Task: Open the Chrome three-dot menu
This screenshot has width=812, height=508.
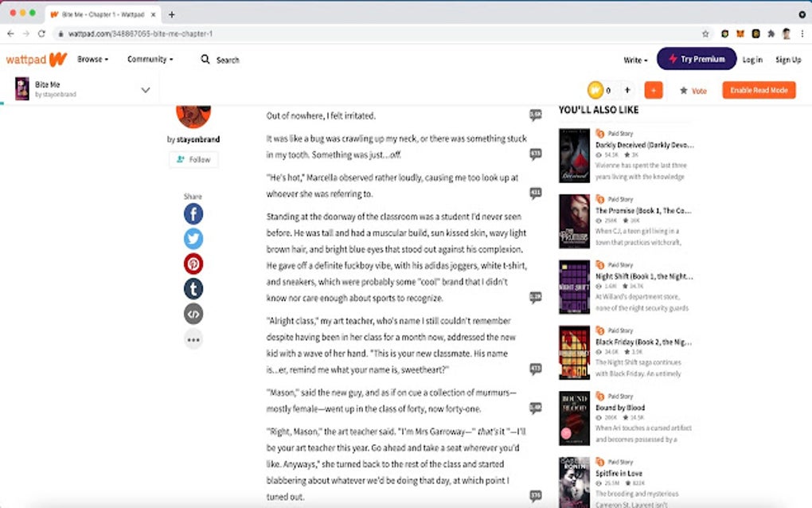Action: (x=802, y=33)
